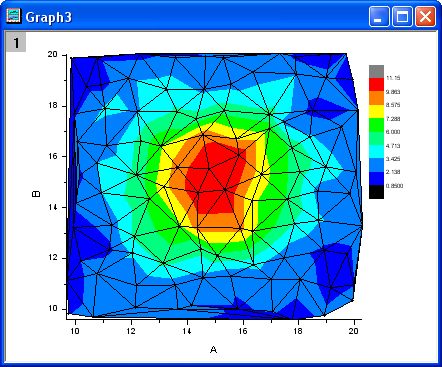The width and height of the screenshot is (442, 367).
Task: Click X axis tick label 16
Action: [243, 331]
